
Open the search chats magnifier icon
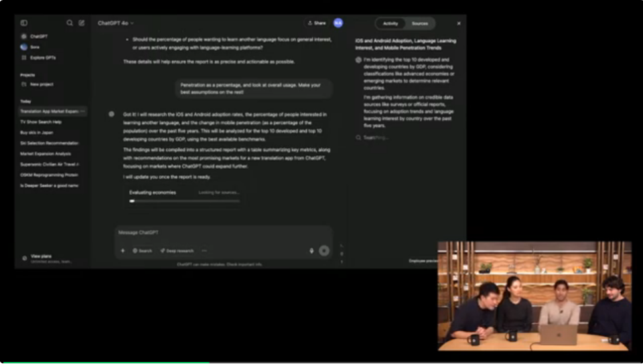coord(70,23)
